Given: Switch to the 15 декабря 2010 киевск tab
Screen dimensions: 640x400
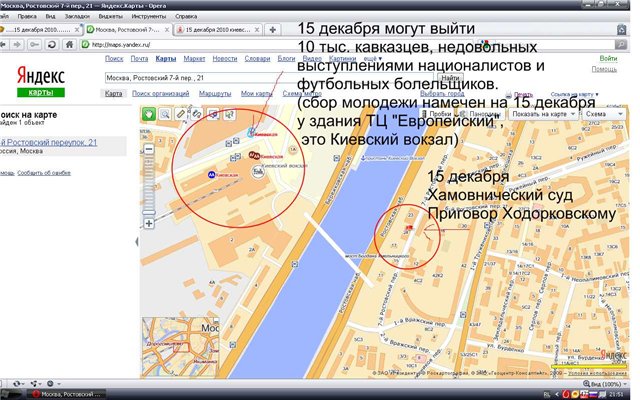Looking at the screenshot, I should (x=216, y=30).
